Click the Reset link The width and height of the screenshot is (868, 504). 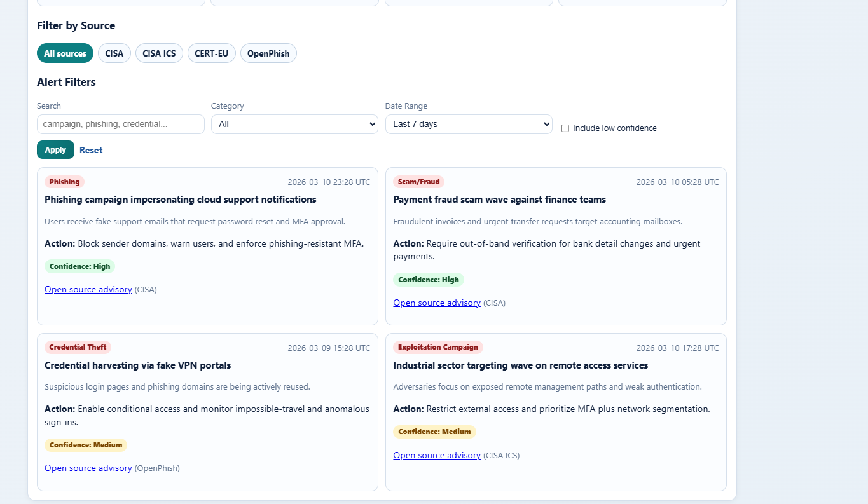pos(91,149)
